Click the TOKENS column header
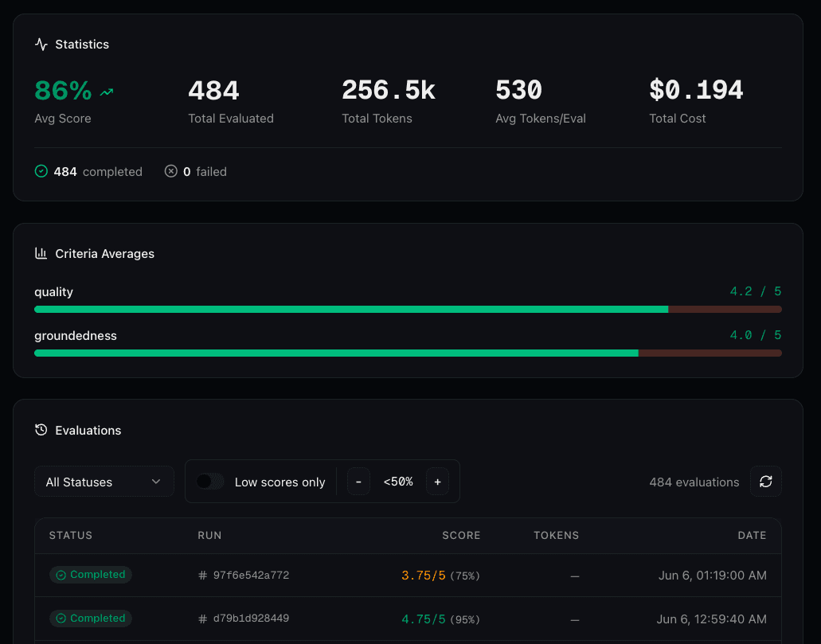 [x=556, y=535]
